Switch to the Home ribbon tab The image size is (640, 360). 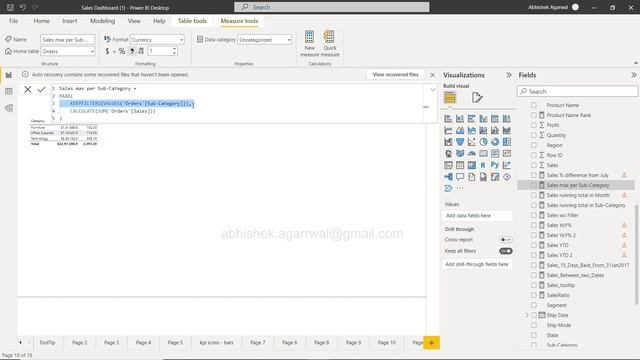pyautogui.click(x=42, y=21)
